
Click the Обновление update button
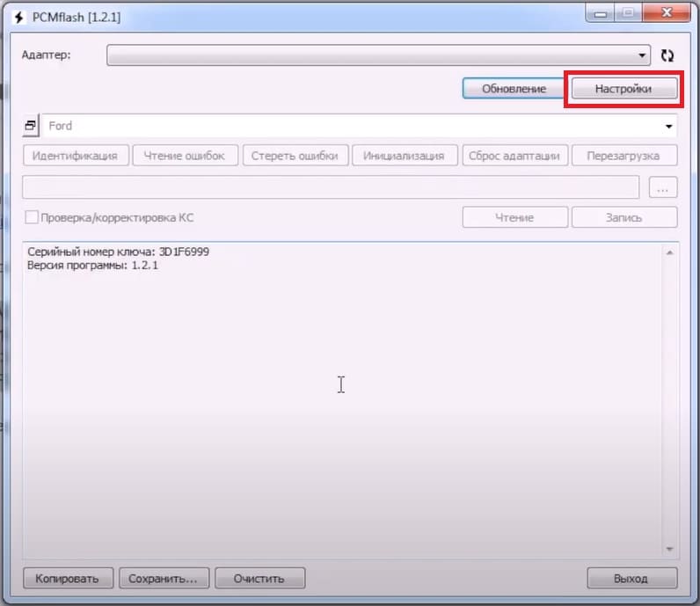pyautogui.click(x=514, y=89)
